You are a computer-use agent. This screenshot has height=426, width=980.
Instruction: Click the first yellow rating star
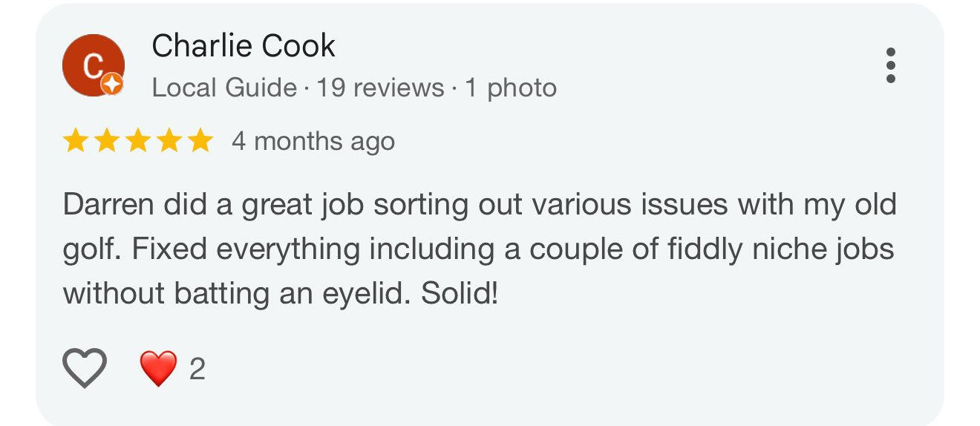[75, 140]
